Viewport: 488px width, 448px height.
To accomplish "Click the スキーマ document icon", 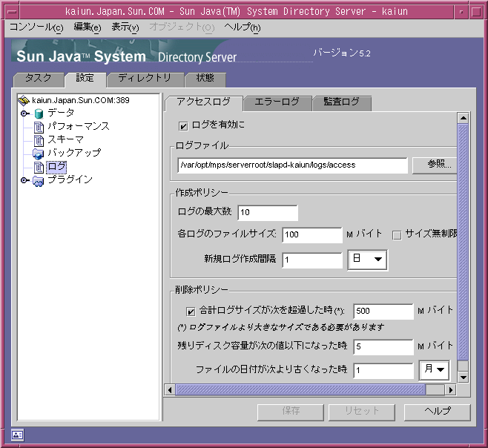I will (39, 140).
